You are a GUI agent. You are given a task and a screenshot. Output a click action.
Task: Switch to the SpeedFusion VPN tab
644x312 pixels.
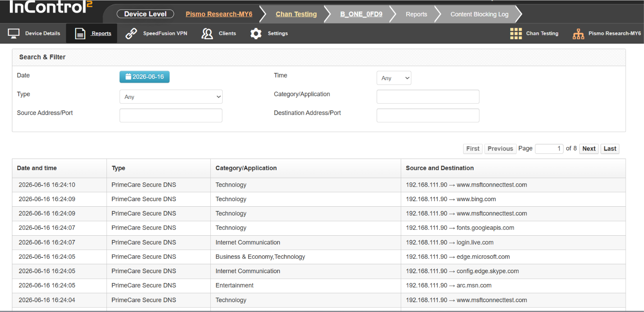coord(156,34)
